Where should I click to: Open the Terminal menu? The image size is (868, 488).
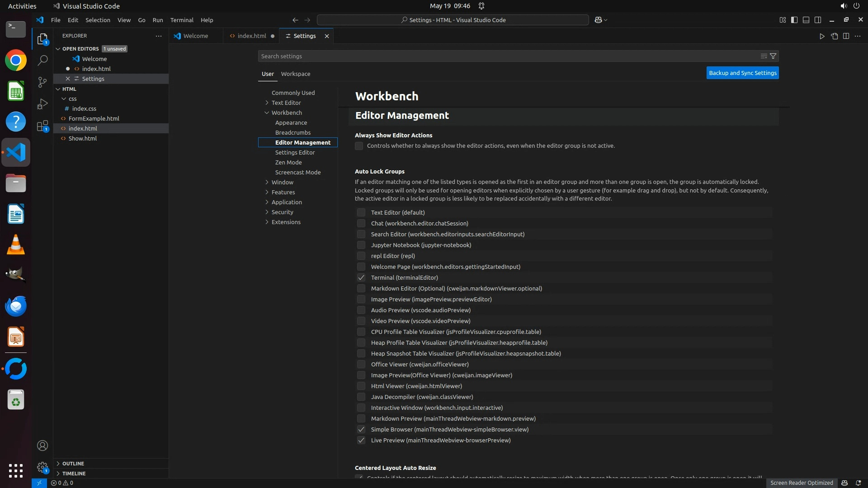[182, 20]
